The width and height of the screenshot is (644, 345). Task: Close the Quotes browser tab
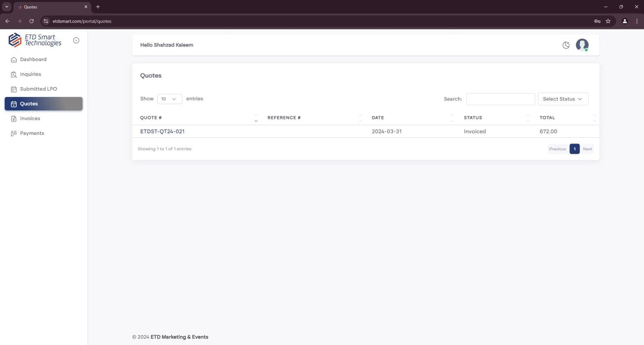tap(86, 7)
